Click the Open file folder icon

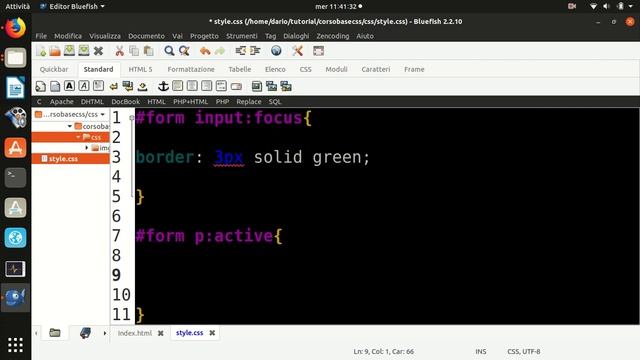coord(55,51)
